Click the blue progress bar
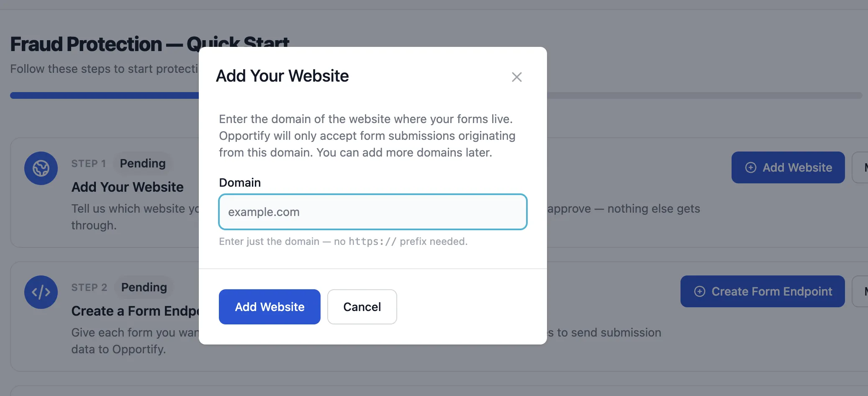This screenshot has width=868, height=396. coord(100,95)
